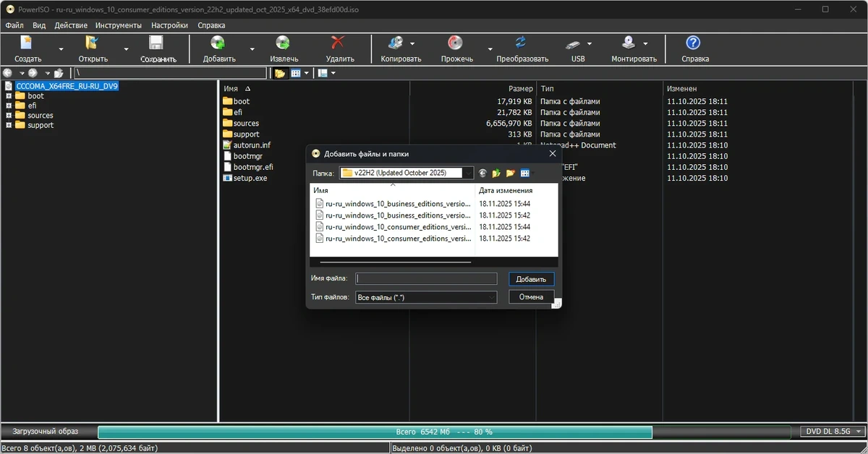The height and width of the screenshot is (454, 868).
Task: Open the dropdown arrow beside Открыть
Action: (x=126, y=49)
